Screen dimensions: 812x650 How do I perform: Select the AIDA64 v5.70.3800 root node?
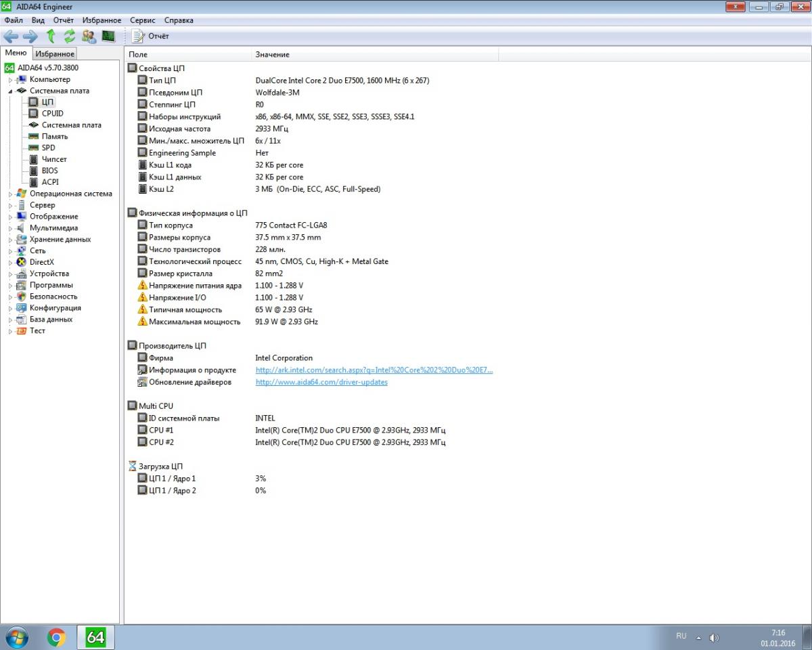tap(47, 68)
